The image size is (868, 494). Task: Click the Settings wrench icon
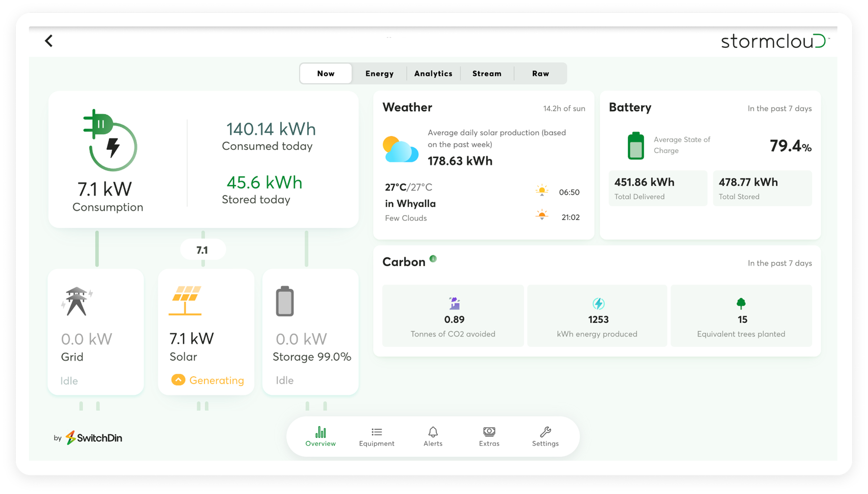[x=544, y=432]
